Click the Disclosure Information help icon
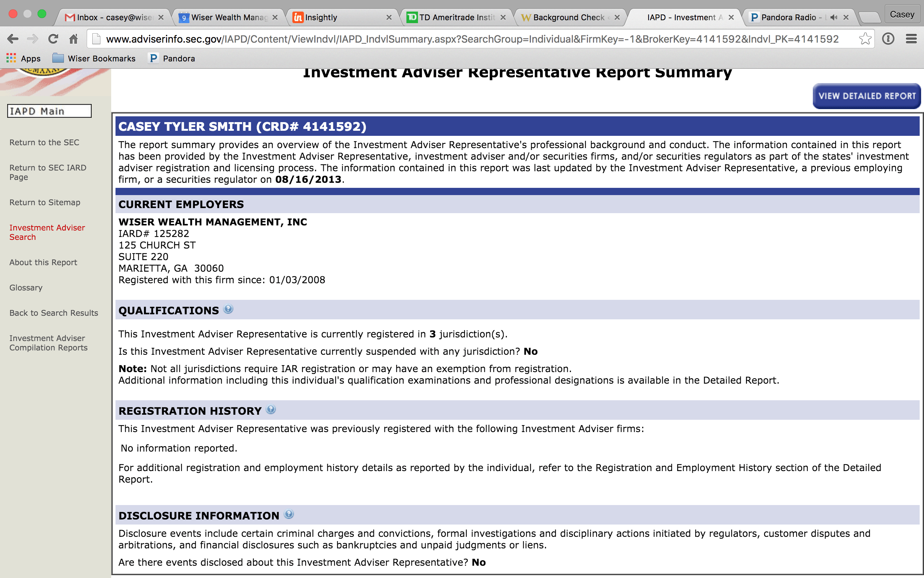 click(x=289, y=514)
